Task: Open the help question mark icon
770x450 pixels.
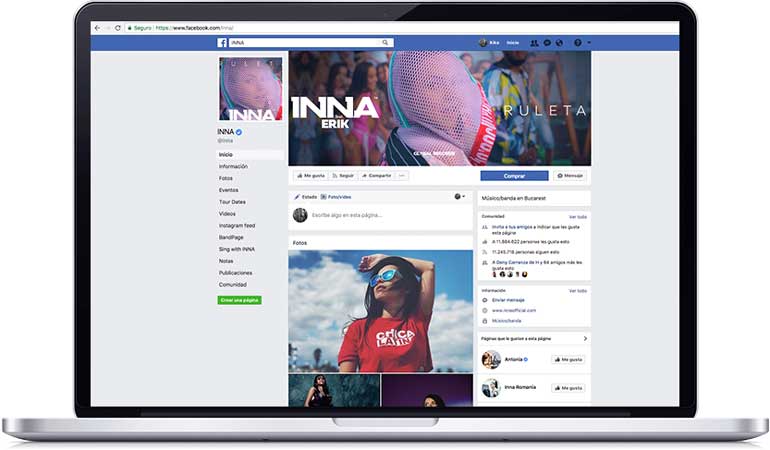Action: (x=576, y=43)
